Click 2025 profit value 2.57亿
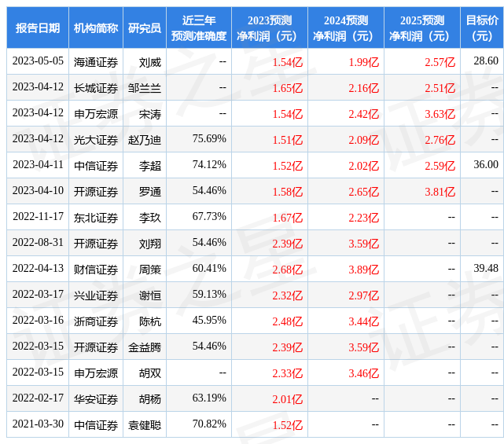The width and height of the screenshot is (504, 444). coord(440,62)
